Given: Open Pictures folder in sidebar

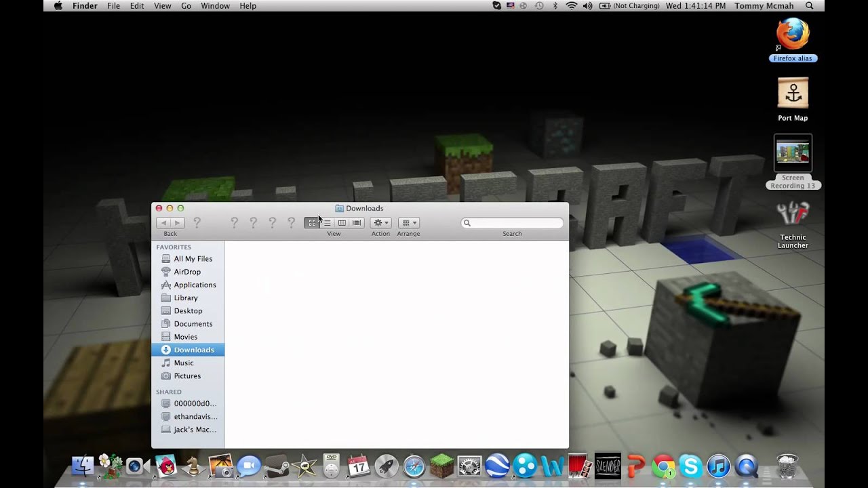Looking at the screenshot, I should (x=188, y=375).
